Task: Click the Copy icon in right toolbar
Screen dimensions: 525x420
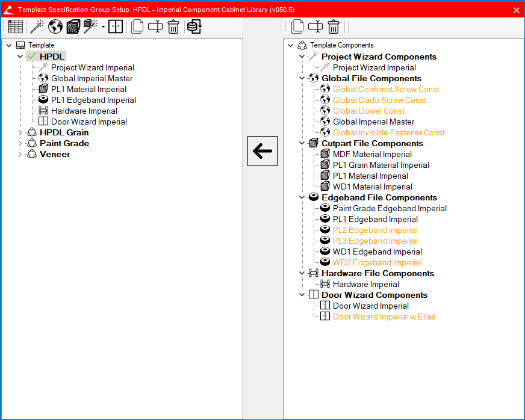Action: click(297, 26)
